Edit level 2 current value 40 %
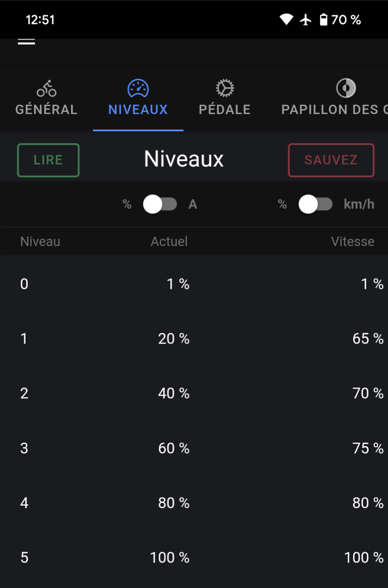The height and width of the screenshot is (588, 388). (173, 393)
